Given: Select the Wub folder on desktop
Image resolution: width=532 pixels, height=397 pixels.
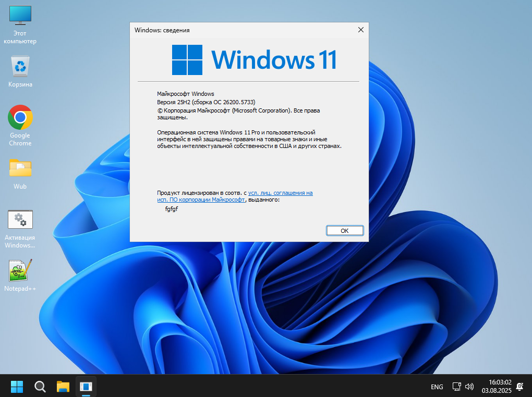Looking at the screenshot, I should point(20,174).
